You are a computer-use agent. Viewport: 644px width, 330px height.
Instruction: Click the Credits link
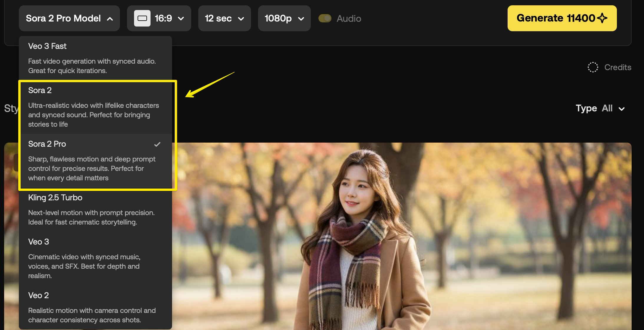click(617, 67)
